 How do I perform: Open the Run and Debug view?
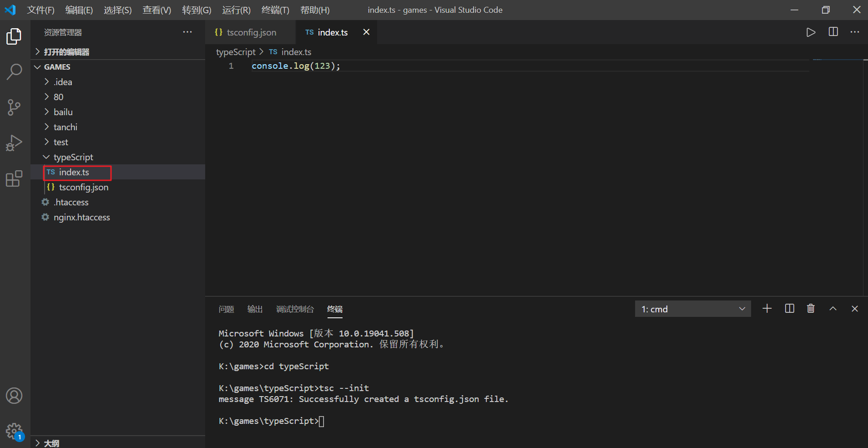click(14, 143)
